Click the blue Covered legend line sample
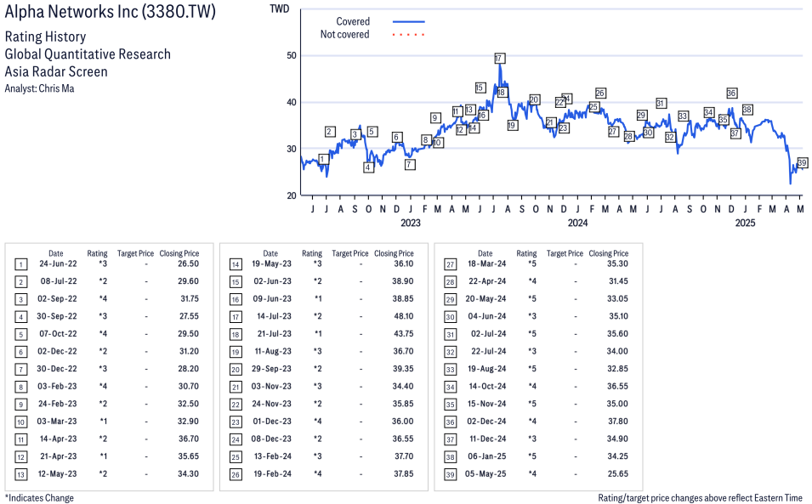Image resolution: width=812 pixels, height=504 pixels. point(409,22)
